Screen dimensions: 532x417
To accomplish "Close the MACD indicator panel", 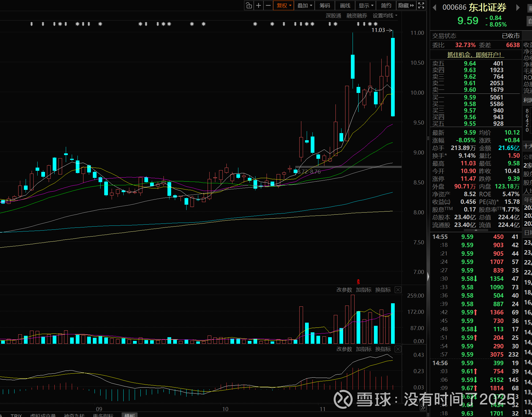I will [398, 349].
